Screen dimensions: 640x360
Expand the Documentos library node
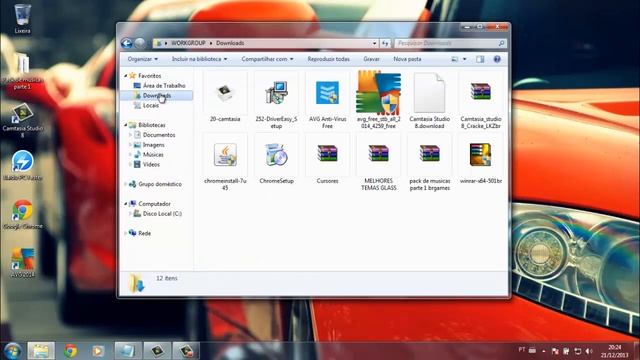click(130, 135)
